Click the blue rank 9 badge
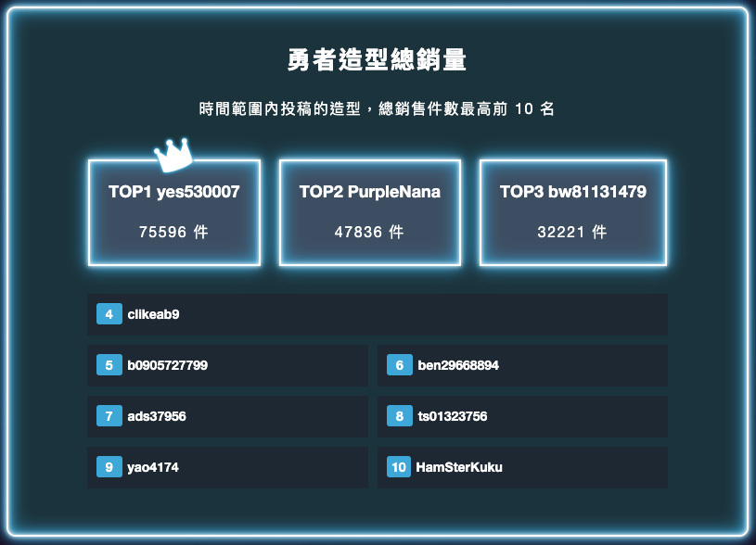Image resolution: width=756 pixels, height=545 pixels. tap(109, 467)
